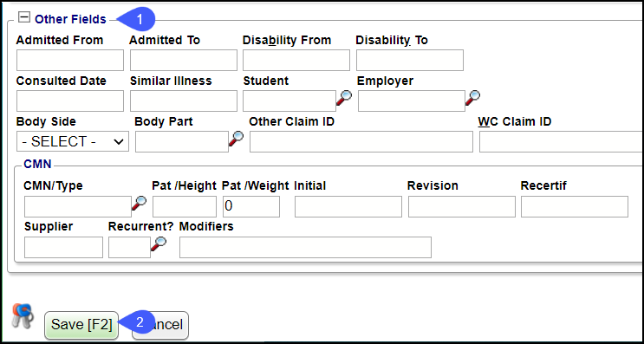Screen dimensions: 644x344
Task: Select the Disability To input box
Action: (x=410, y=61)
